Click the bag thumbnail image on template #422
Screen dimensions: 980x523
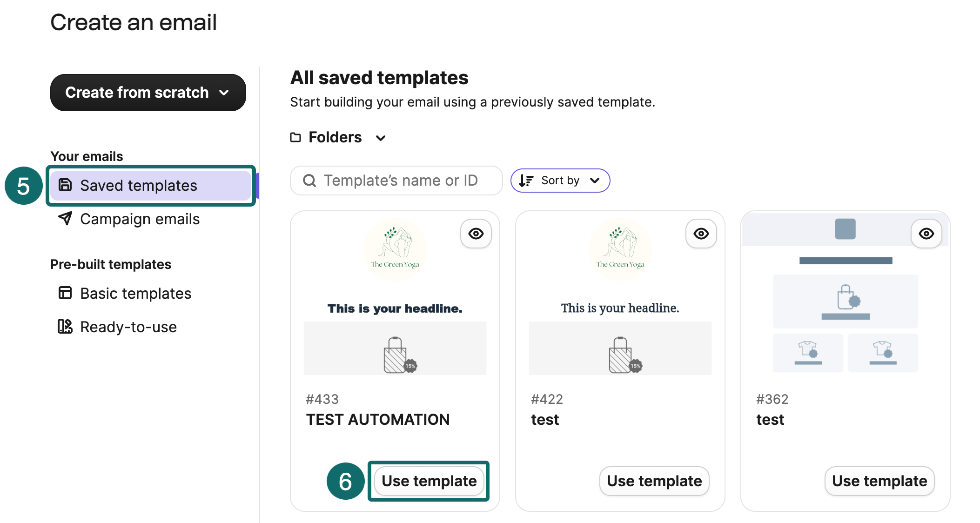point(620,348)
